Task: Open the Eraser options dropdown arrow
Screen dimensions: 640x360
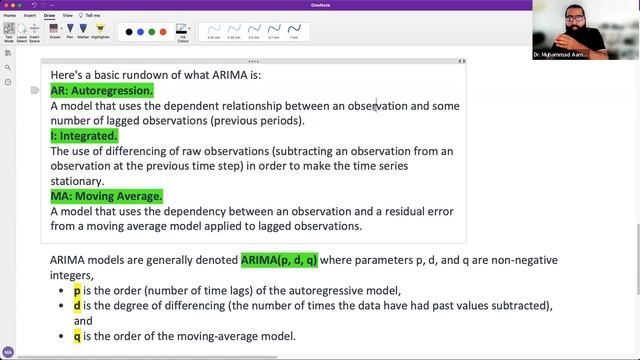Action: pyautogui.click(x=62, y=29)
